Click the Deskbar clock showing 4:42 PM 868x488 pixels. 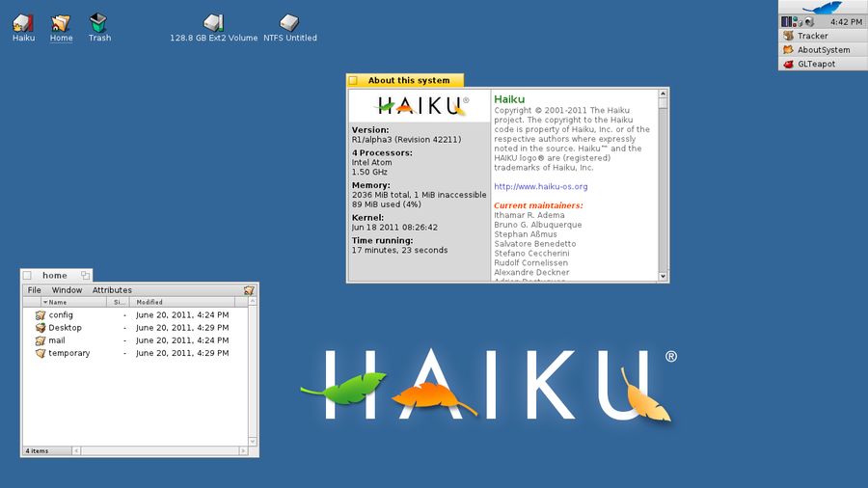pyautogui.click(x=846, y=22)
